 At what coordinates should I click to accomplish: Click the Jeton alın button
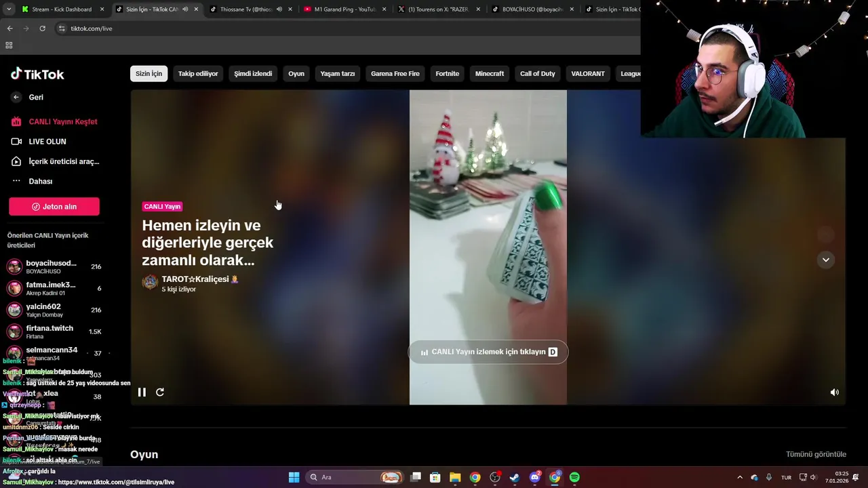tap(54, 207)
